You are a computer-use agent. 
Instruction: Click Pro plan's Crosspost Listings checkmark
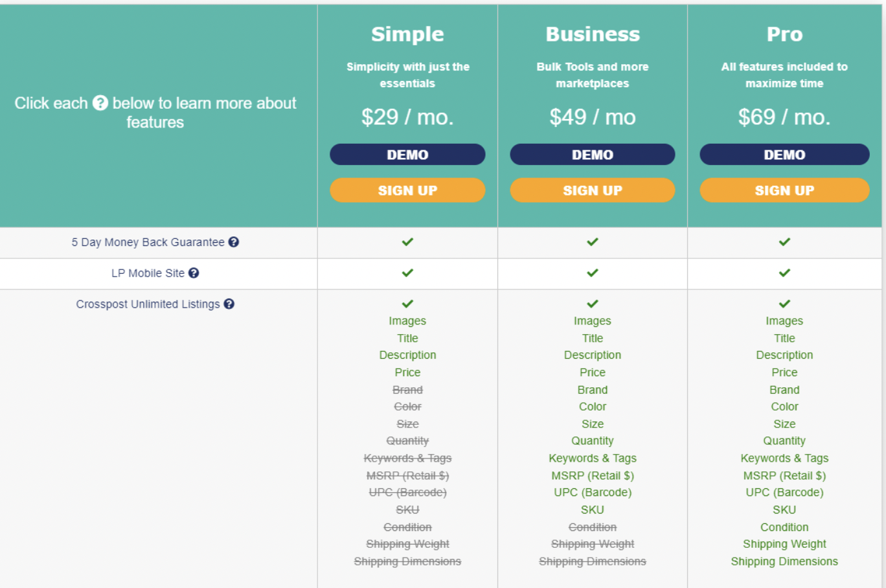[784, 304]
